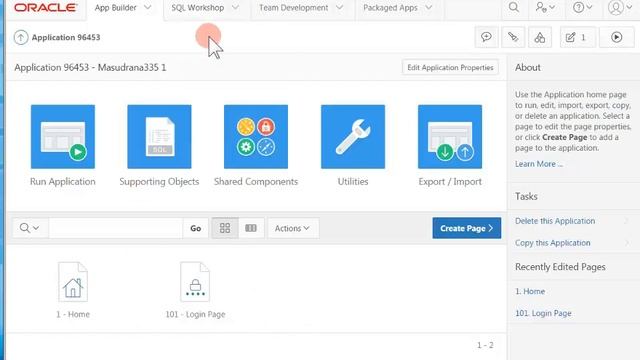Open the user account menu icon
This screenshot has width=640, height=360.
click(620, 8)
